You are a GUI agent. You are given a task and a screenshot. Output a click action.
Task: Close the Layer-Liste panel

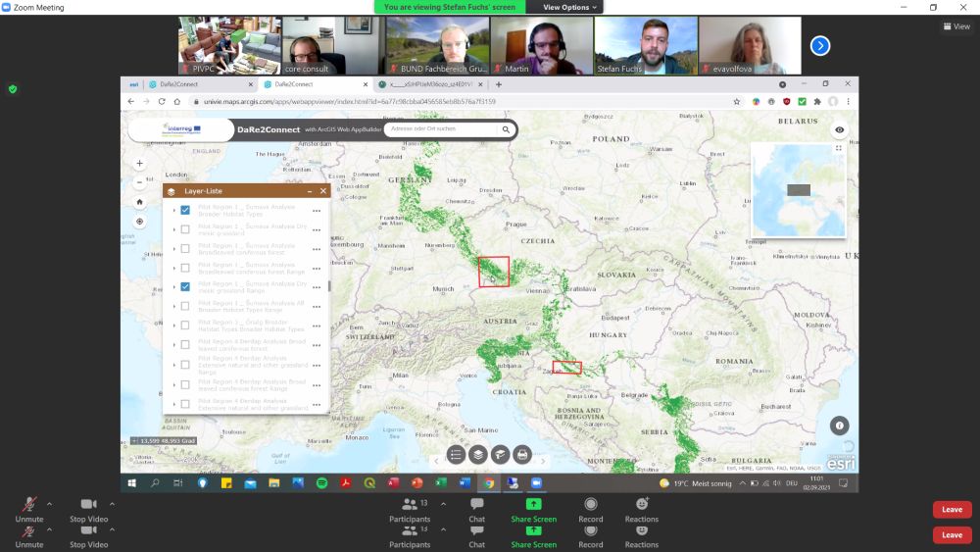tap(323, 191)
